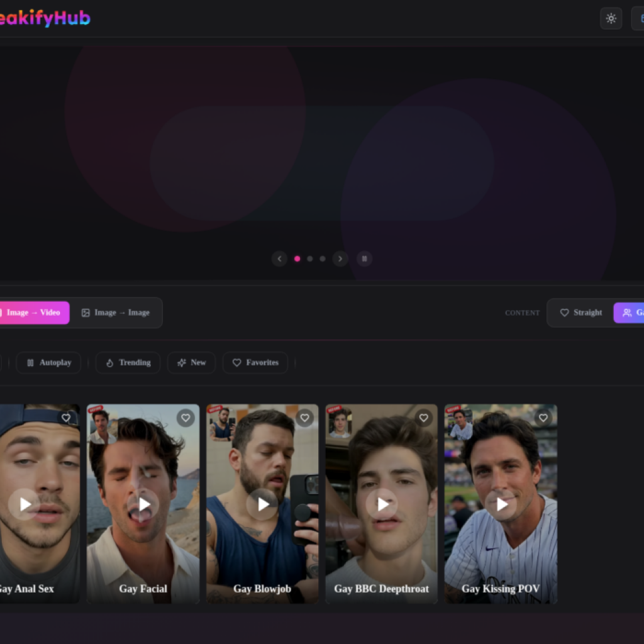Click the heart icon on Gay BBC Deepthroat
This screenshot has width=644, height=644.
pos(423,418)
